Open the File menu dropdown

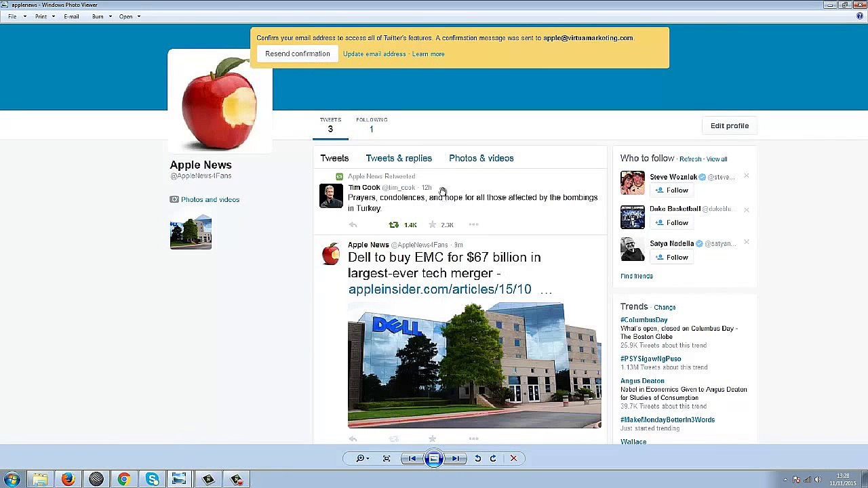(x=17, y=16)
